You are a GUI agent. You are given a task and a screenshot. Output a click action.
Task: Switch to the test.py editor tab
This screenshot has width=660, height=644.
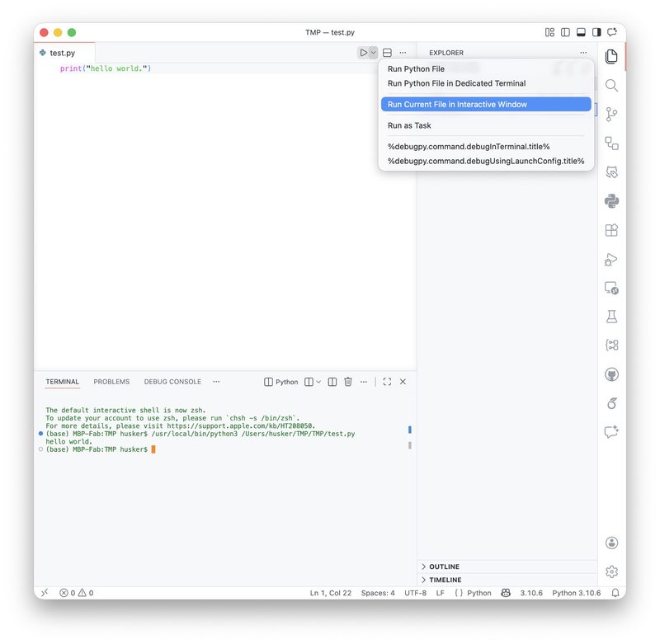[64, 53]
